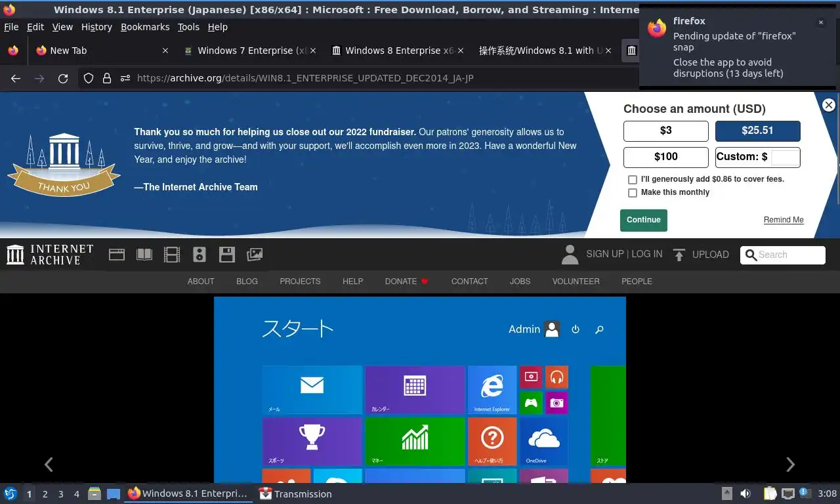The height and width of the screenshot is (504, 840).
Task: Open the DONATE nav link
Action: (406, 282)
